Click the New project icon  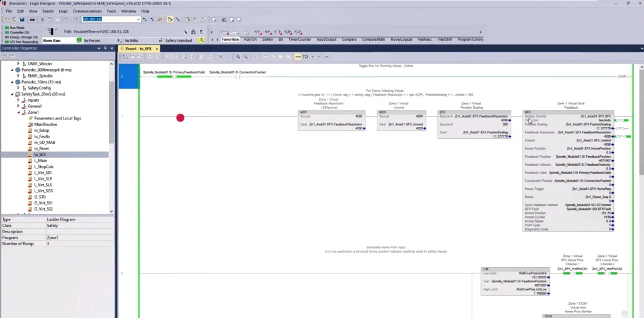click(x=7, y=19)
